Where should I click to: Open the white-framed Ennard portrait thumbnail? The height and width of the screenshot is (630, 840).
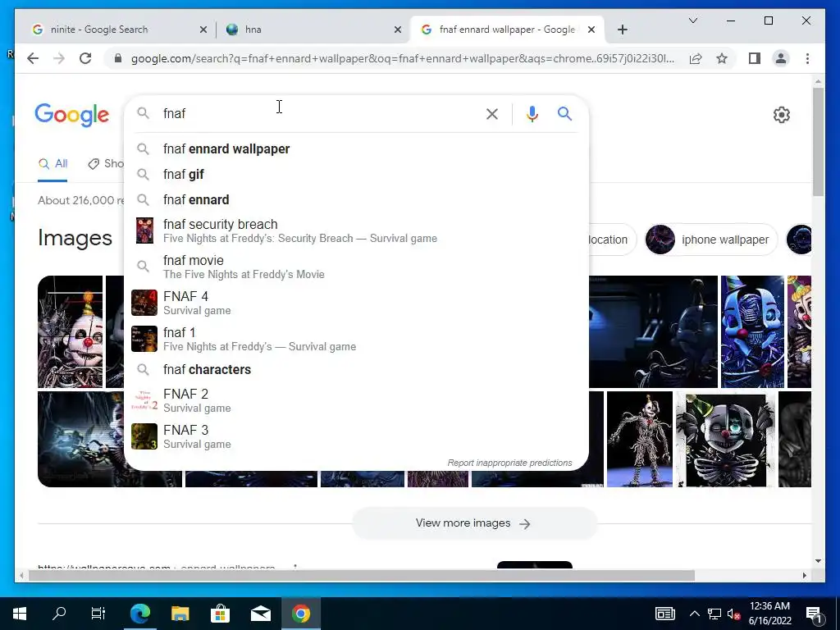725,440
